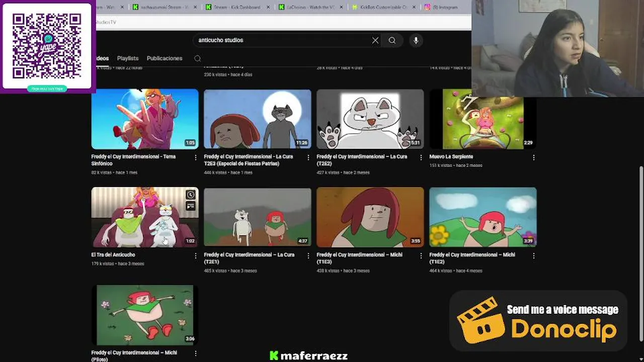Click the Donoclip voice message banner
644x362 pixels.
538,321
